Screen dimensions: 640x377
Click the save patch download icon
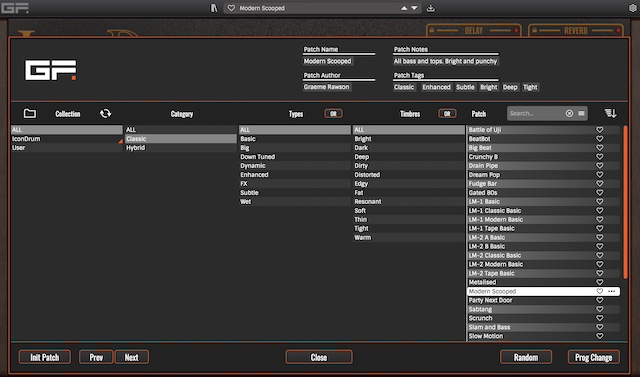click(x=431, y=8)
